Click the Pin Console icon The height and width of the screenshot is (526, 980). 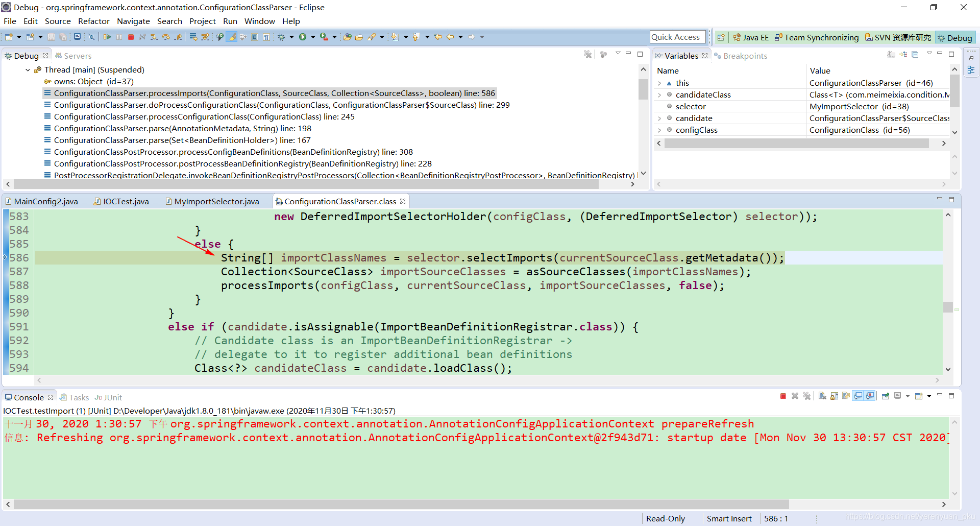coord(886,396)
